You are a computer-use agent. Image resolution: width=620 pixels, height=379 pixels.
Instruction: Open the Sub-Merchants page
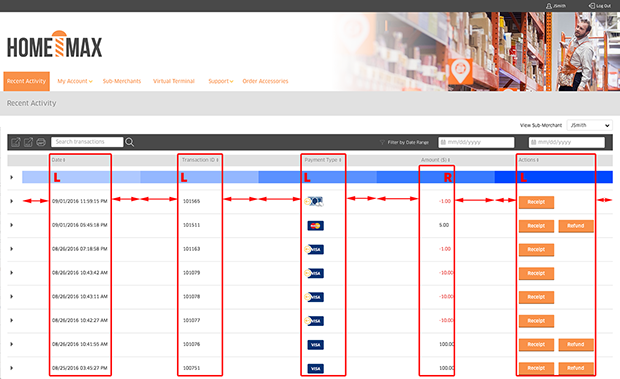tap(122, 81)
